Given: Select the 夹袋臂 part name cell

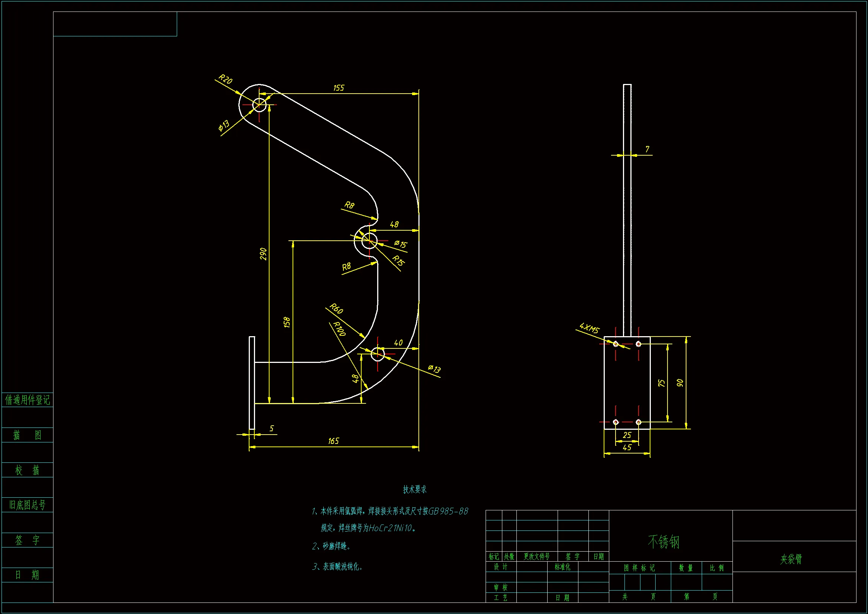Looking at the screenshot, I should pos(791,559).
